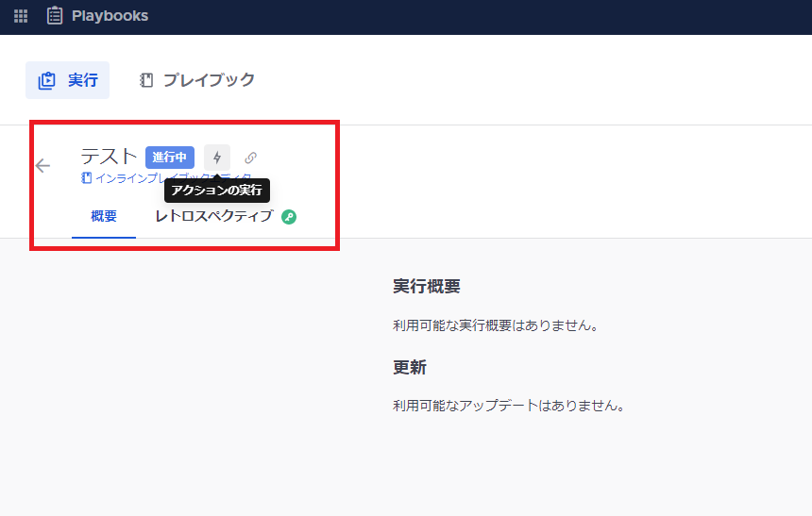This screenshot has height=516, width=812.
Task: Click text 利用可能な実行概要はありません。
Action: tap(496, 325)
